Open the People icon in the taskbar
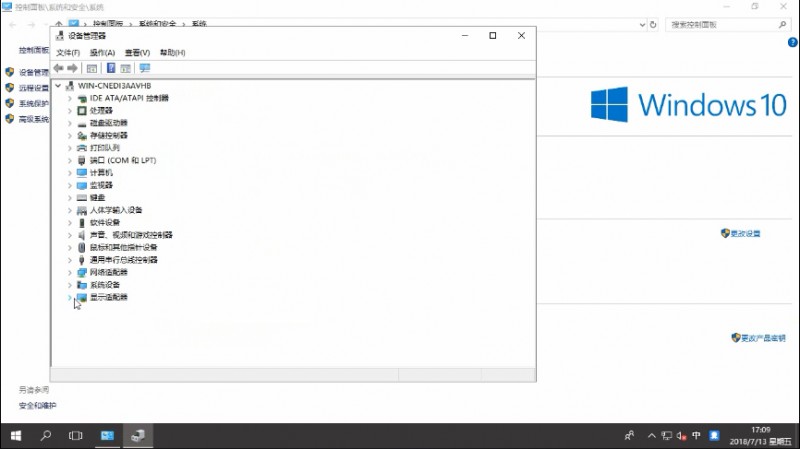Screen dimensions: 800x449 (x=629, y=436)
